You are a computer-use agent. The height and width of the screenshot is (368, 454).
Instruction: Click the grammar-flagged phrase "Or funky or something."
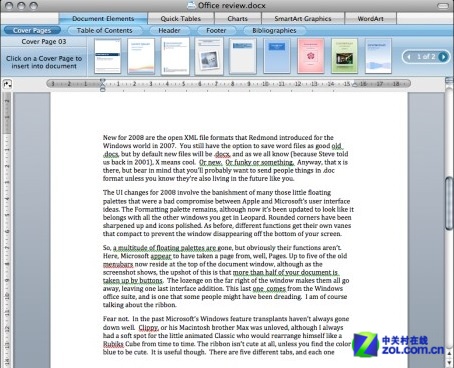[x=260, y=162]
